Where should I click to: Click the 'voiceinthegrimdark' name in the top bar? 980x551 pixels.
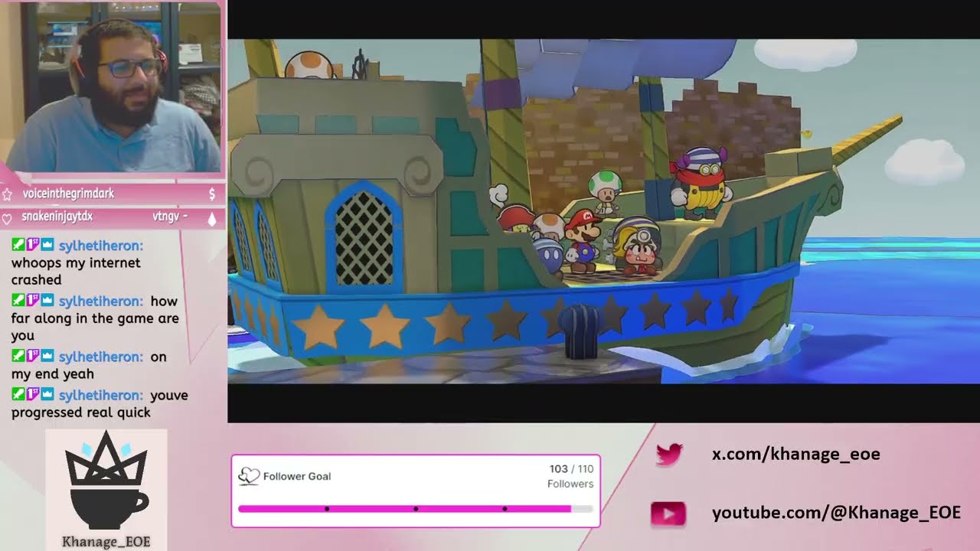click(x=68, y=194)
